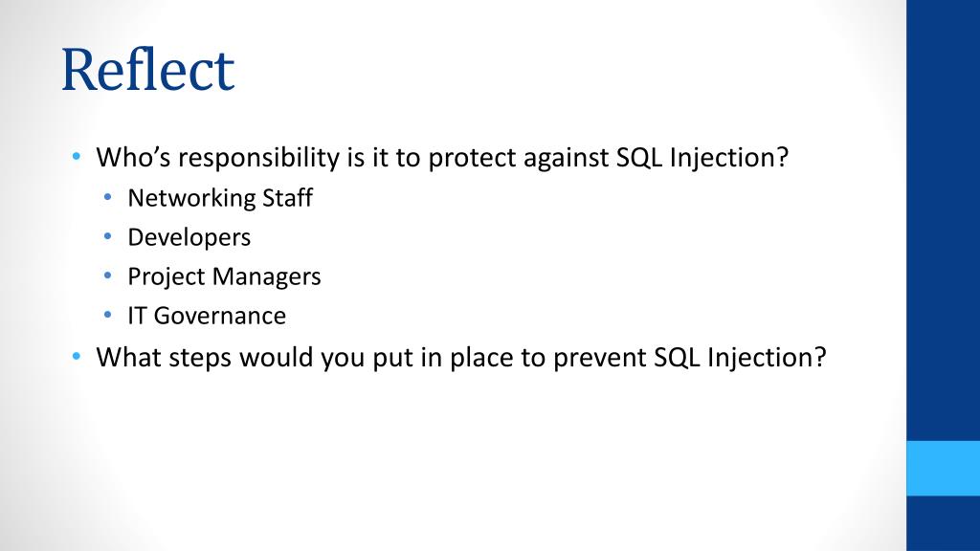This screenshot has height=551, width=980.
Task: Select the IT Governance bullet text
Action: [207, 316]
